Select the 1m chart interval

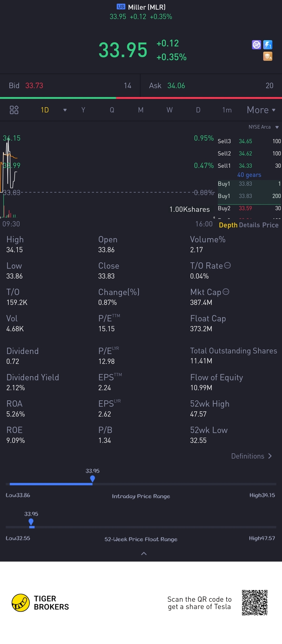(x=227, y=110)
